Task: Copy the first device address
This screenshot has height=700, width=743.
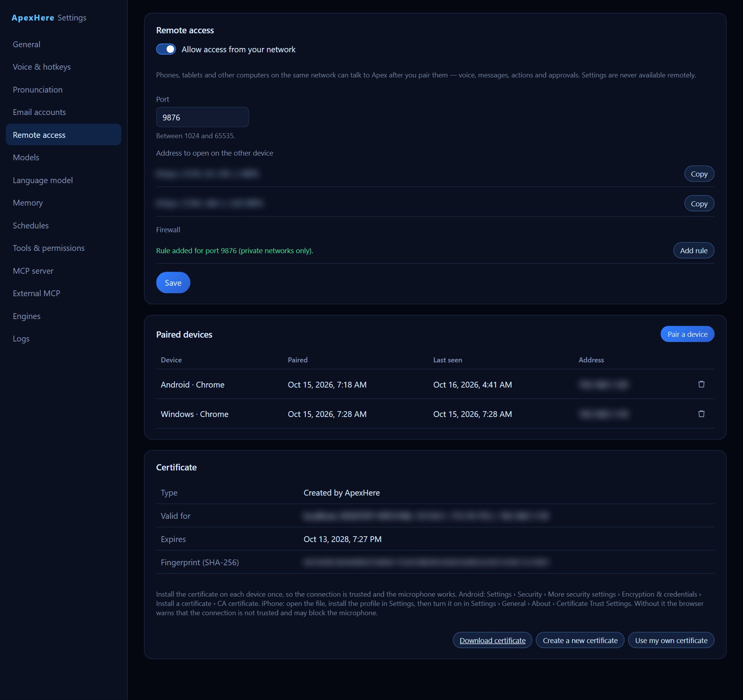Action: [699, 174]
